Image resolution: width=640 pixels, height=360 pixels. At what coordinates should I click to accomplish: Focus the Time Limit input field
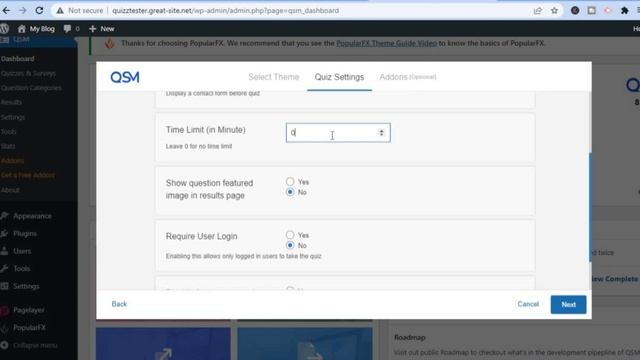[x=338, y=133]
